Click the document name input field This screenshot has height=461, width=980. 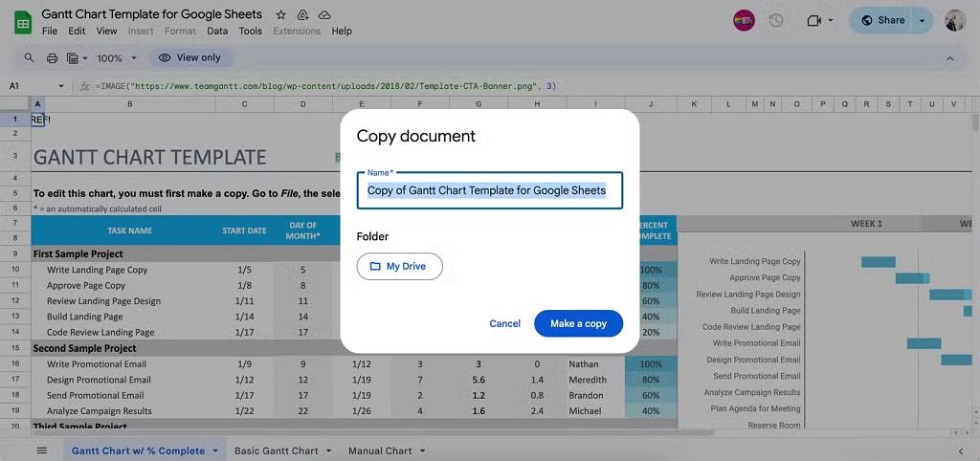(x=489, y=190)
